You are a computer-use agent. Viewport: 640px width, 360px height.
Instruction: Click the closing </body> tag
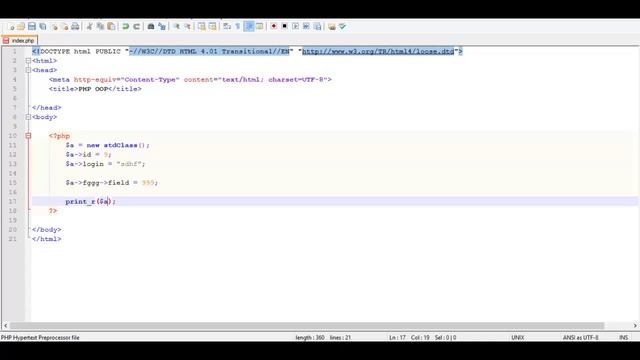coord(47,230)
